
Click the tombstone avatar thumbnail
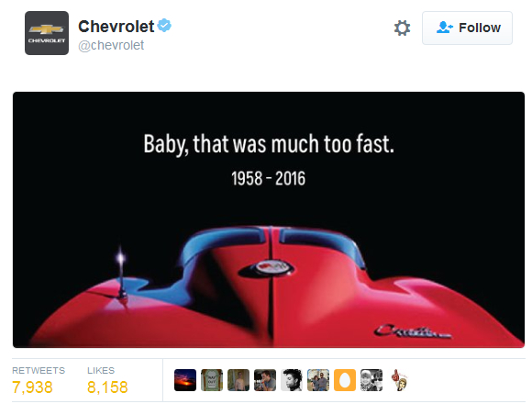(212, 380)
